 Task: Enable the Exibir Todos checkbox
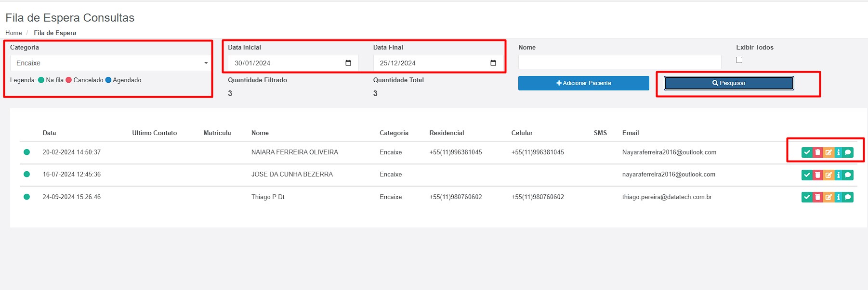click(x=739, y=60)
